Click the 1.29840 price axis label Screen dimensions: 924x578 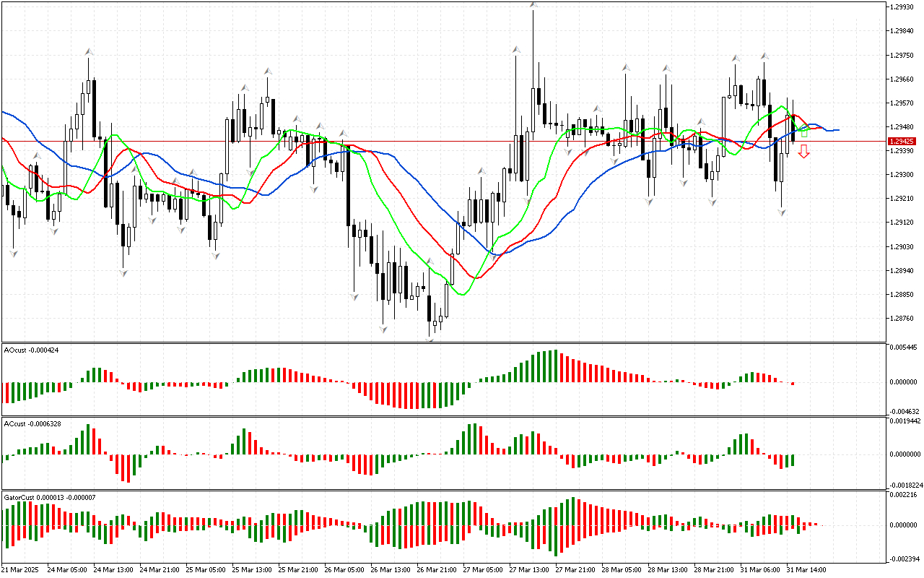click(902, 31)
